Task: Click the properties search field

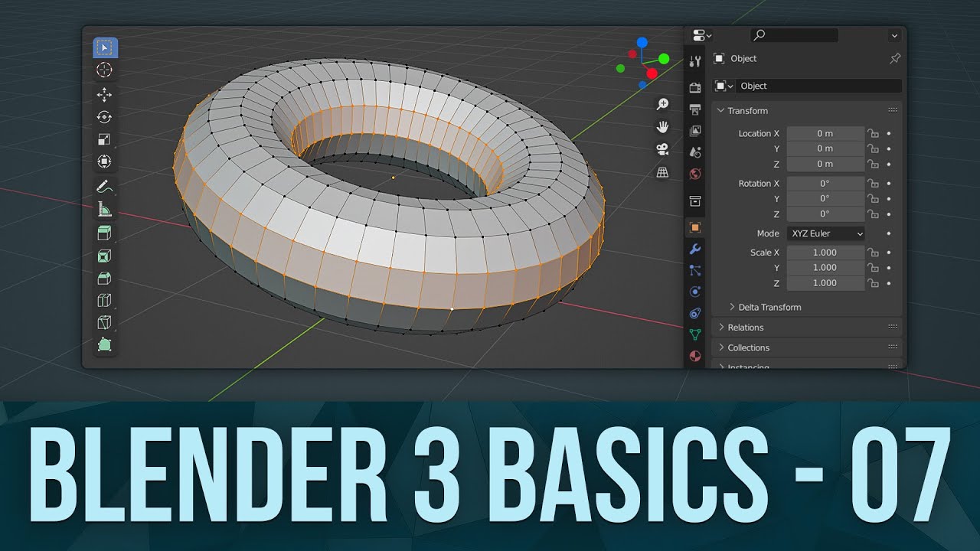Action: 794,35
